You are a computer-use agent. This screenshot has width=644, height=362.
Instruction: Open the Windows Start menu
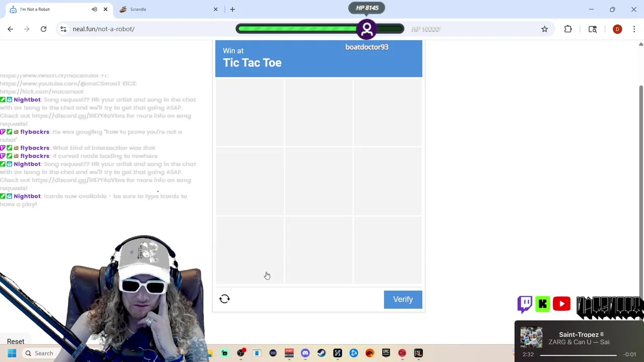click(12, 353)
